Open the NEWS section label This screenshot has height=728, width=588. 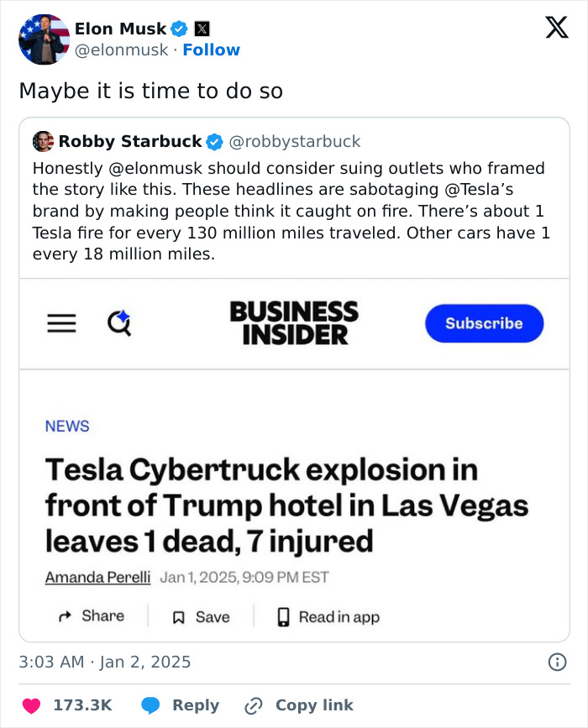pyautogui.click(x=66, y=427)
